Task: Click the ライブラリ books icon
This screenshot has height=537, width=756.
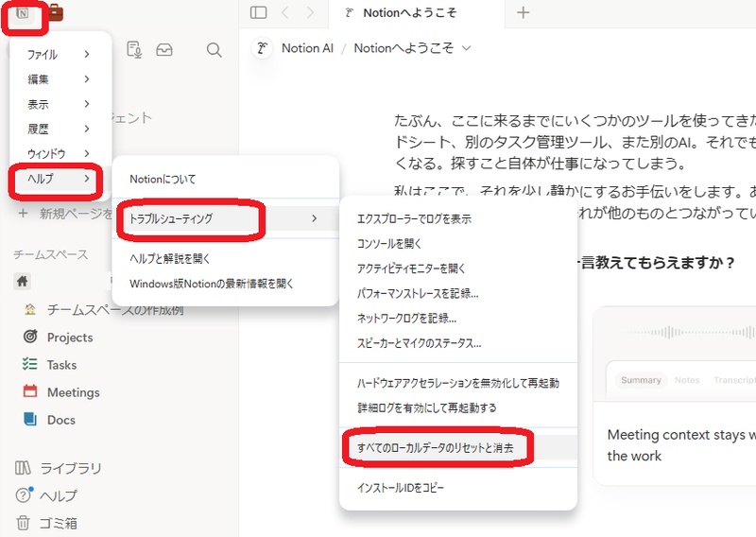Action: point(23,468)
